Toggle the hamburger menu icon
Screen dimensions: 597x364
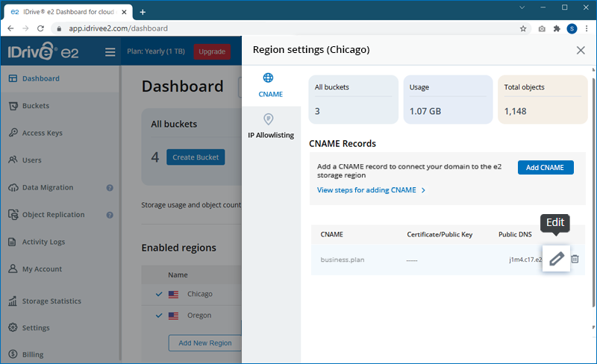[x=110, y=52]
